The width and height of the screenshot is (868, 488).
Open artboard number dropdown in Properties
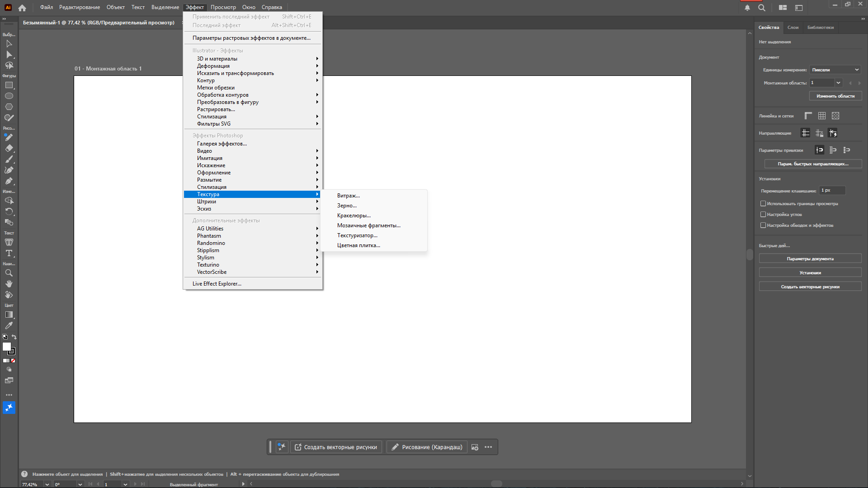[x=839, y=83]
